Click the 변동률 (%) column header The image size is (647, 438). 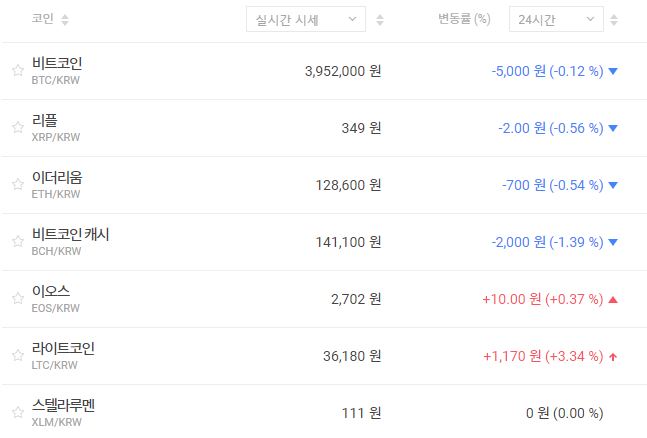[x=464, y=20]
